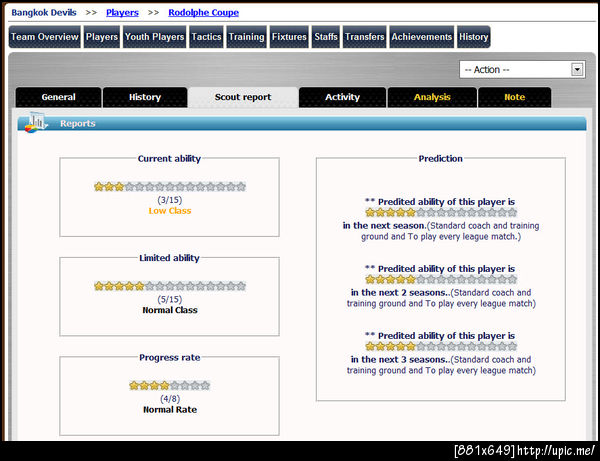The width and height of the screenshot is (600, 461).
Task: Open Achievements page
Action: coord(422,37)
